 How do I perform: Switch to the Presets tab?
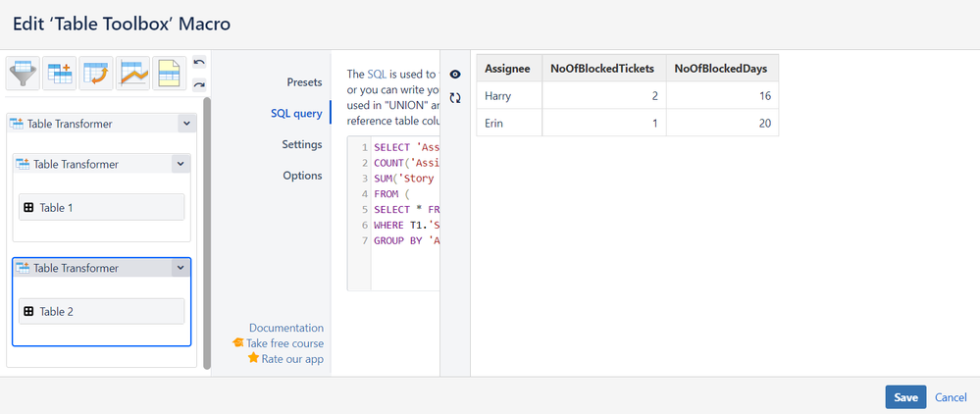coord(303,82)
